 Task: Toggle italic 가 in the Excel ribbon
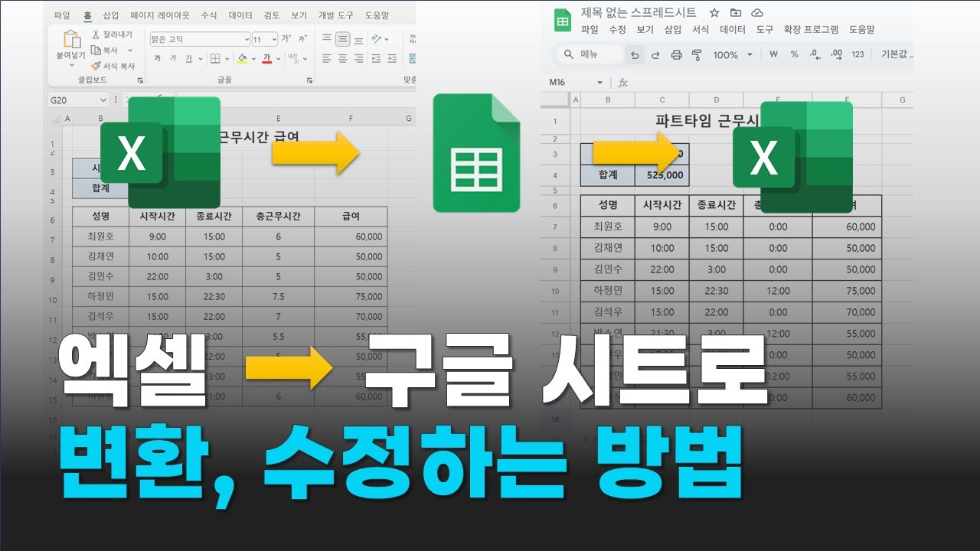[173, 58]
